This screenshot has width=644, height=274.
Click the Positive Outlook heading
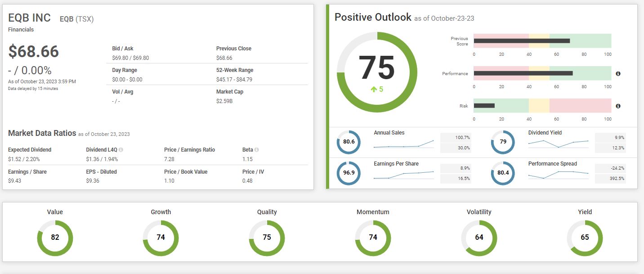[x=373, y=17]
